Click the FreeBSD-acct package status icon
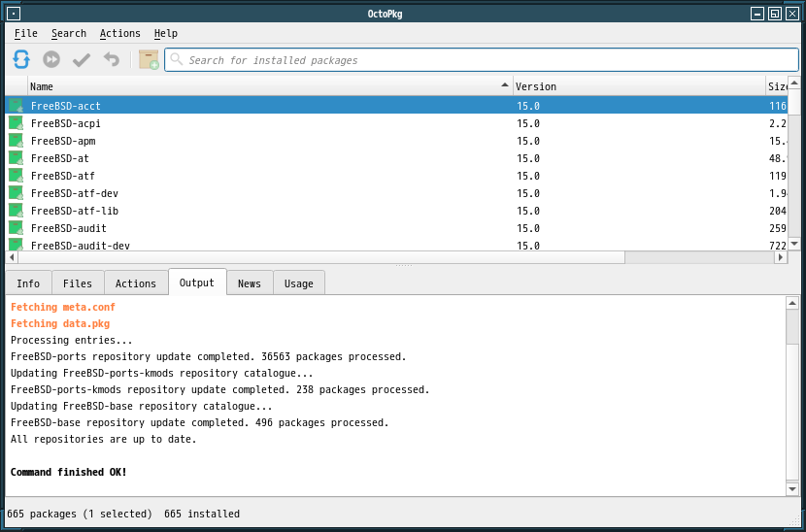 pyautogui.click(x=16, y=106)
